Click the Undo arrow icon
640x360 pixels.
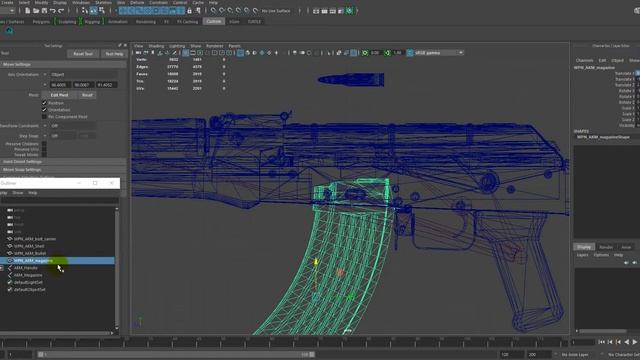click(x=53, y=11)
